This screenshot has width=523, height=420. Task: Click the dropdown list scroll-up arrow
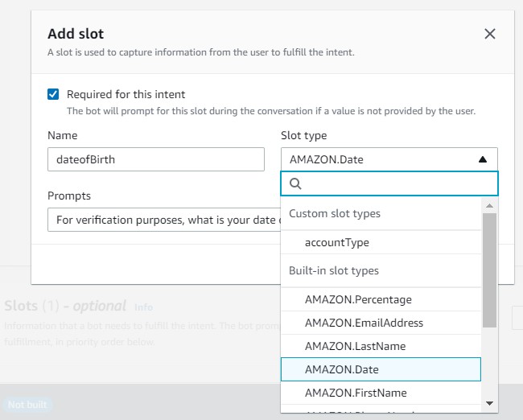pos(489,205)
